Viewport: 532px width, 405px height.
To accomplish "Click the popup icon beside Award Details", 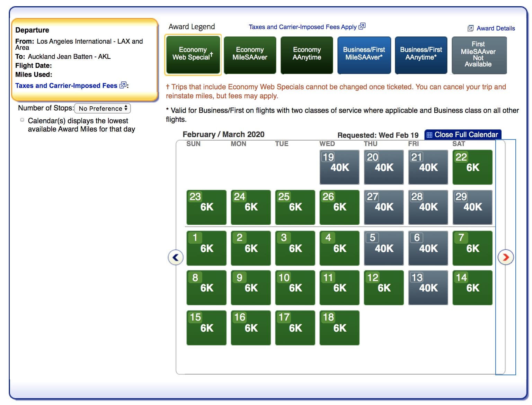I will pyautogui.click(x=470, y=28).
